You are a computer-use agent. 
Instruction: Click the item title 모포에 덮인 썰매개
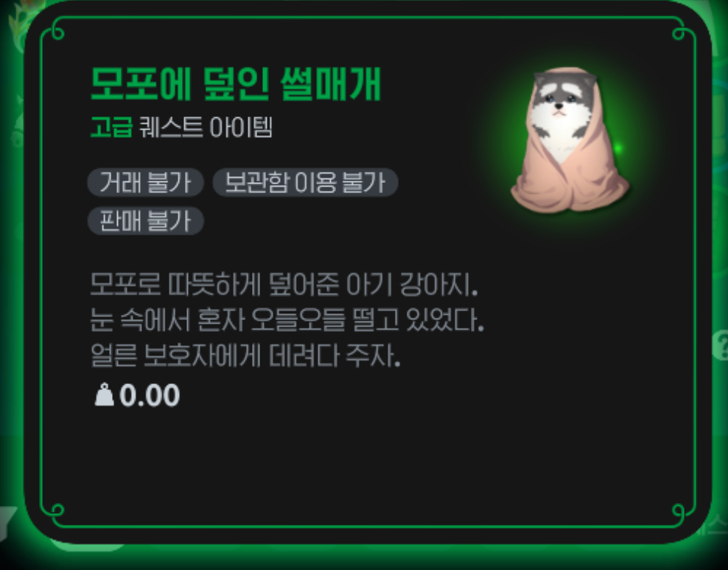[236, 84]
